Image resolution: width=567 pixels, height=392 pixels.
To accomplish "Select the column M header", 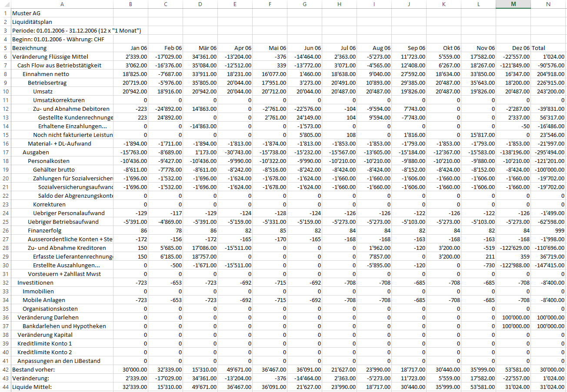I will click(x=513, y=4).
